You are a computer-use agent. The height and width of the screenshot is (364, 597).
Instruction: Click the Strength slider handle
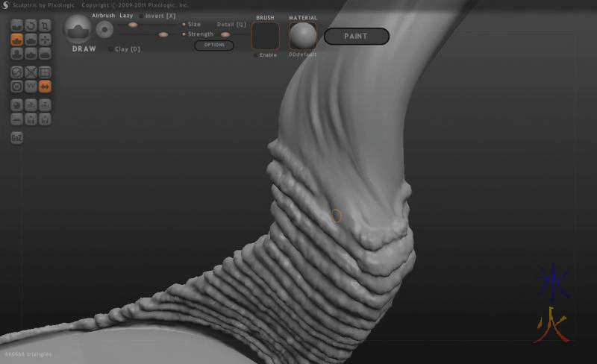coord(163,34)
